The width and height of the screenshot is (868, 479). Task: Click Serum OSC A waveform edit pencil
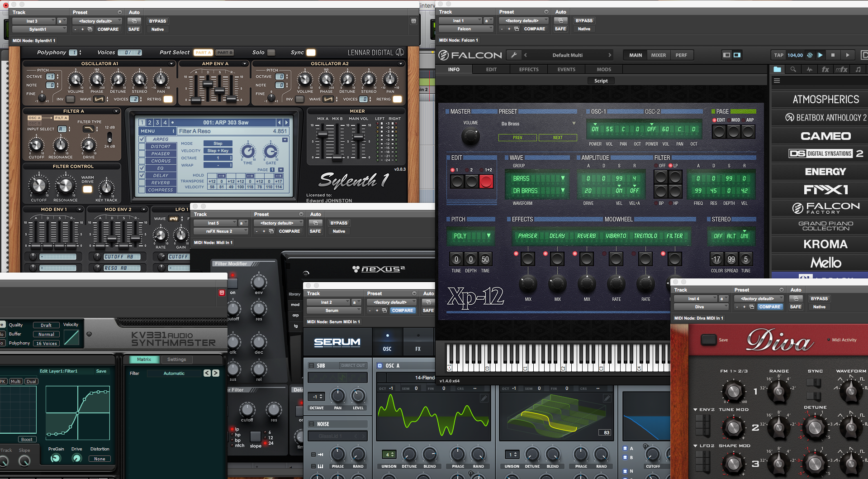tap(484, 398)
